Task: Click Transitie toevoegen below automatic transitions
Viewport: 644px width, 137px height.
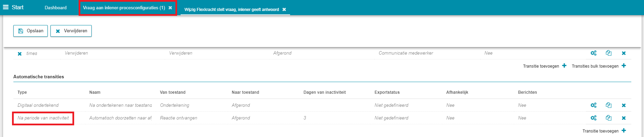Action: point(604,131)
